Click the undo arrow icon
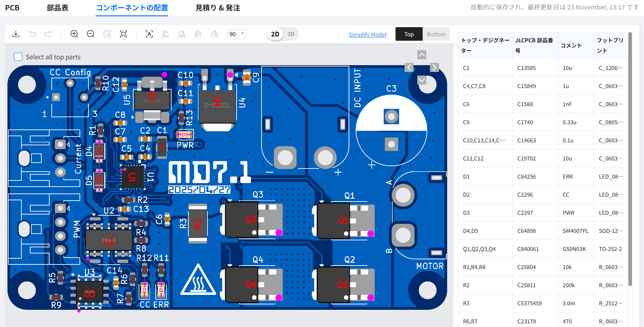The height and width of the screenshot is (327, 644). tap(32, 34)
